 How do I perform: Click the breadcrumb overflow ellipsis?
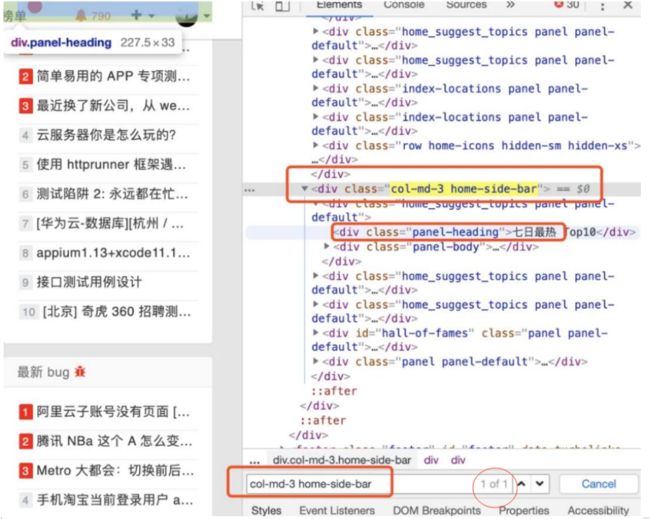click(255, 461)
